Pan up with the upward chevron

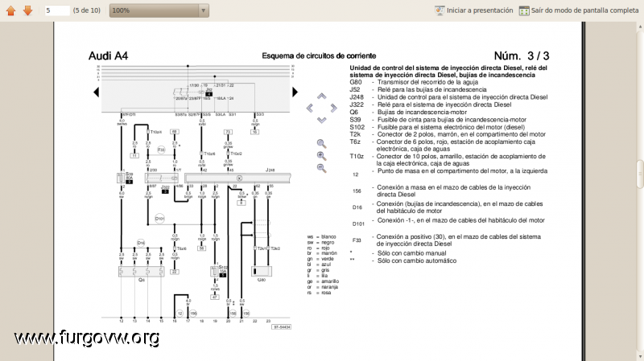point(321,96)
